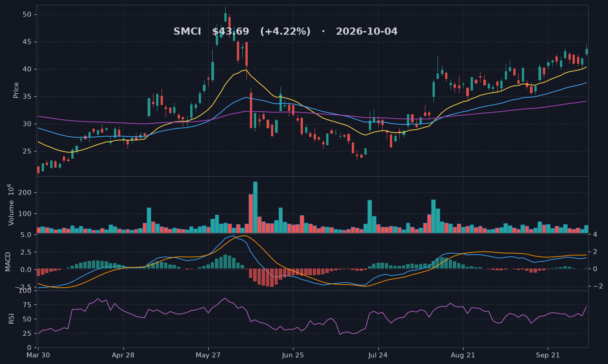
Task: Click the 200 tick on the Volume axis
Action: click(x=25, y=193)
